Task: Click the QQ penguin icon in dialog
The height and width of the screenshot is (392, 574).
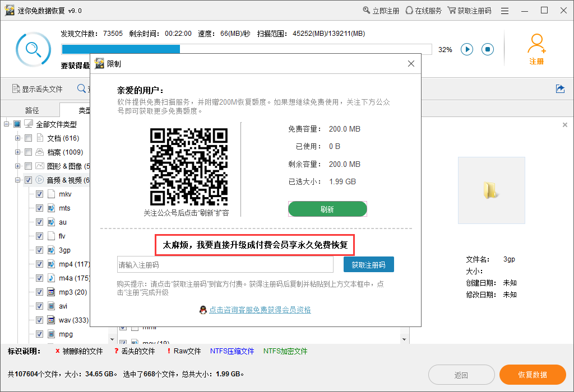Action: point(203,310)
